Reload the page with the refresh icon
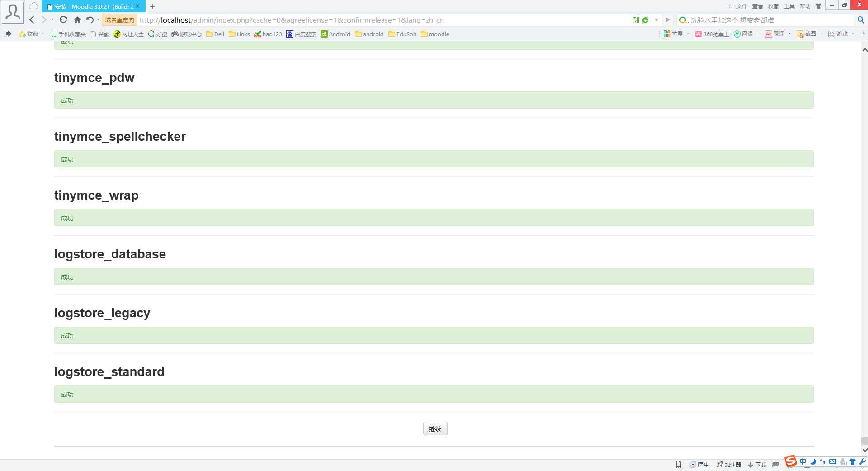Viewport: 868px width, 471px height. click(63, 19)
